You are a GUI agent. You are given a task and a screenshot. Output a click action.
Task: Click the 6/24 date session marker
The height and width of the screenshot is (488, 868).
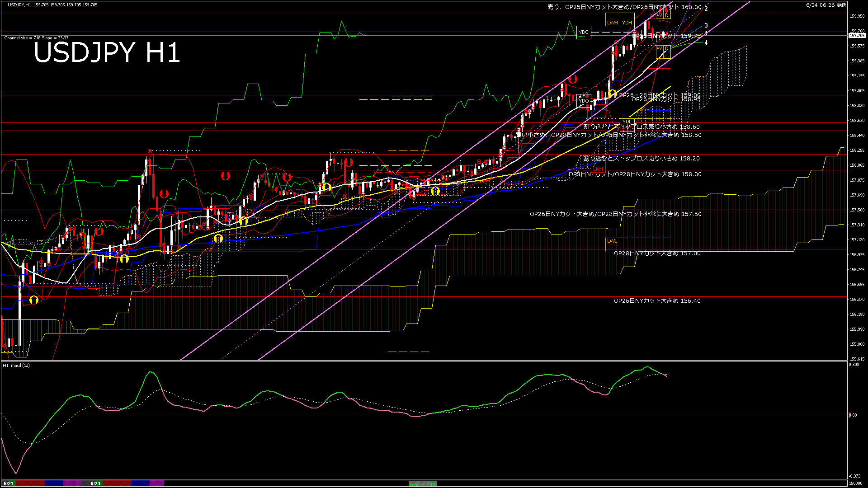coord(95,483)
